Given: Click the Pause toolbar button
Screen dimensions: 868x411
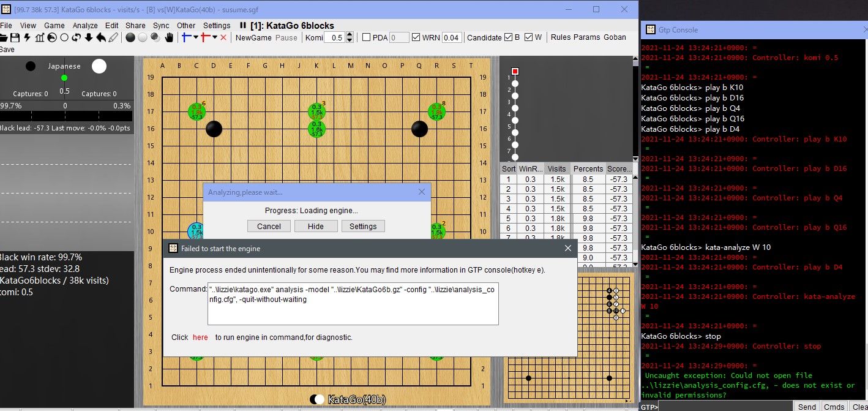Looking at the screenshot, I should tap(286, 37).
